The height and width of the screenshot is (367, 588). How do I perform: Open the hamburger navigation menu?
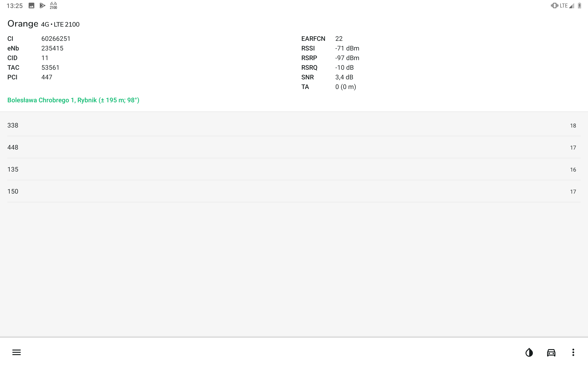coord(17,352)
